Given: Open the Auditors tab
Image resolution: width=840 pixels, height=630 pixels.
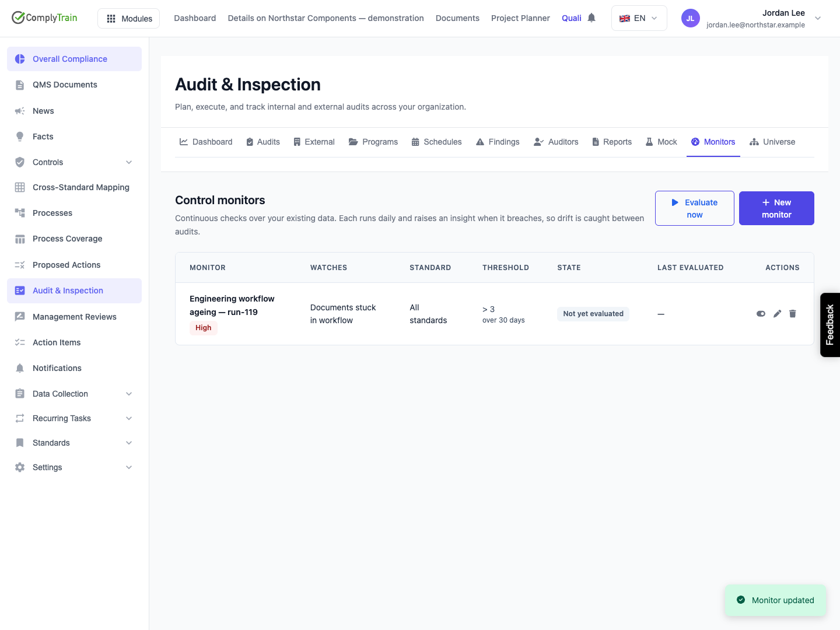Looking at the screenshot, I should pos(556,142).
